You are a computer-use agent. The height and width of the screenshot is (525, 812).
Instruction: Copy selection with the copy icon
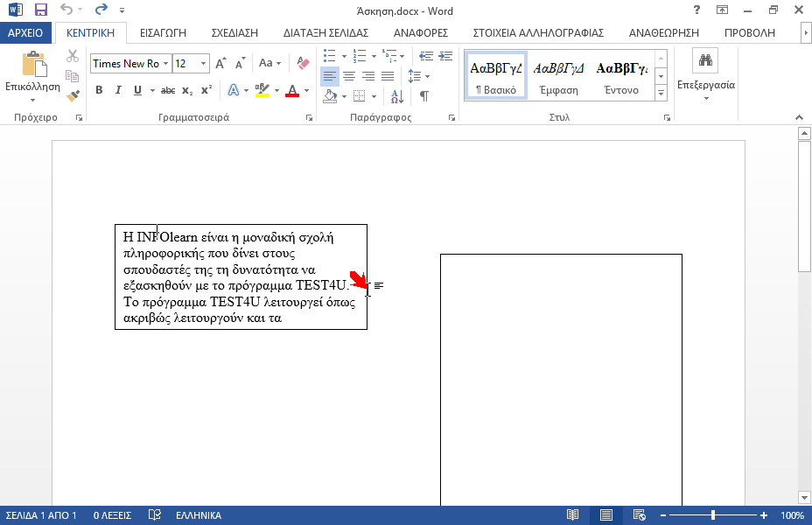[x=73, y=75]
